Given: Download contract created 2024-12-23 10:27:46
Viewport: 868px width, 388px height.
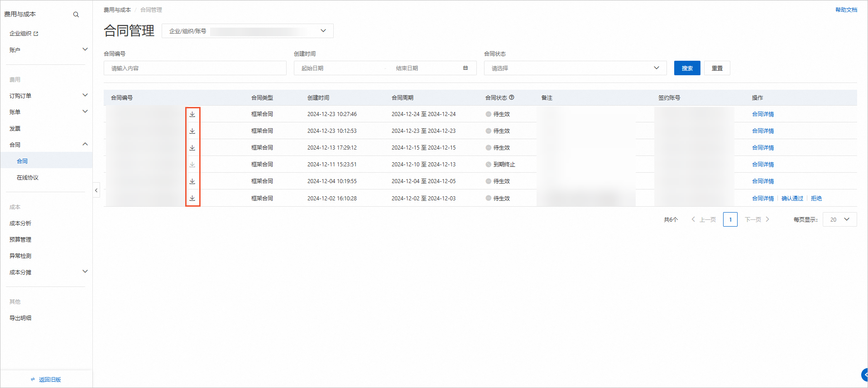Looking at the screenshot, I should pyautogui.click(x=192, y=114).
